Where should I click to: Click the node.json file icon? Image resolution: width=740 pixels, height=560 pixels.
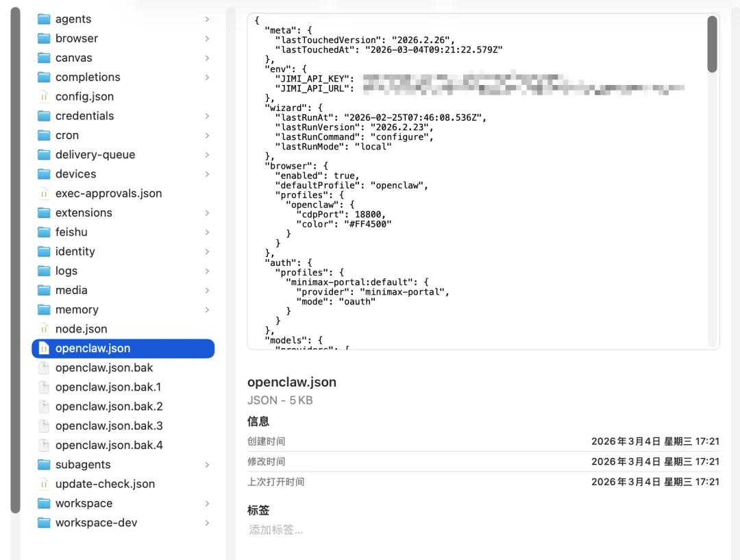pyautogui.click(x=44, y=328)
